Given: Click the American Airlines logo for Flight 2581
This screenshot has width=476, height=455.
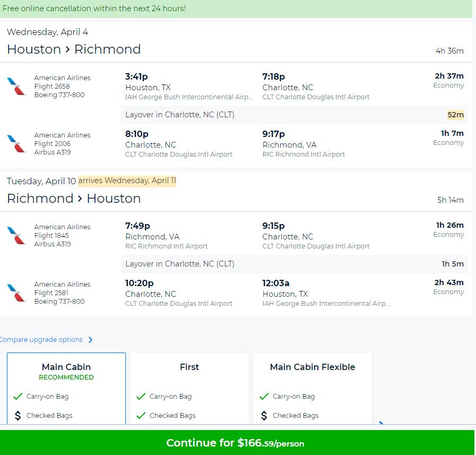Looking at the screenshot, I should tap(16, 293).
